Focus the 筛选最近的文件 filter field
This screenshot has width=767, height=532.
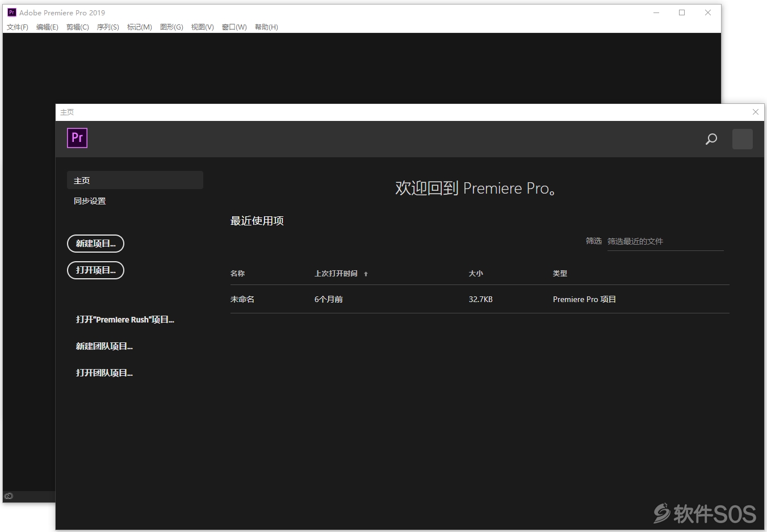click(x=665, y=241)
